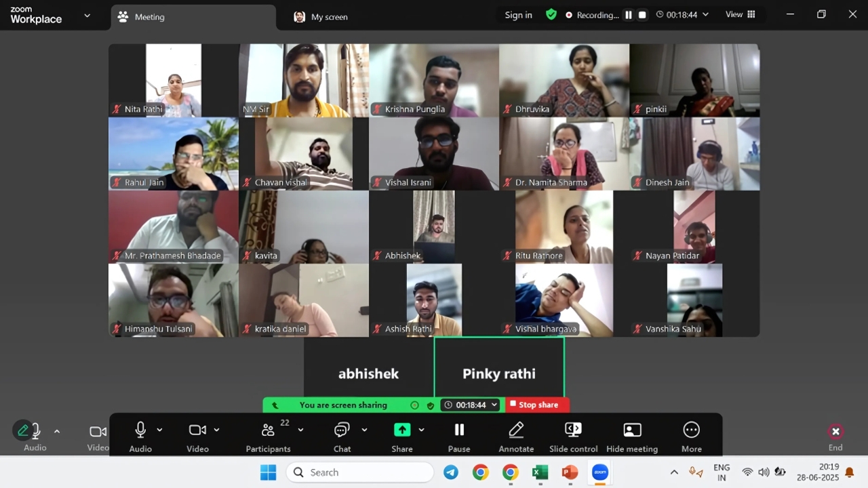Expand the left audio caret beside pencil
This screenshot has width=868, height=488.
[x=56, y=431]
